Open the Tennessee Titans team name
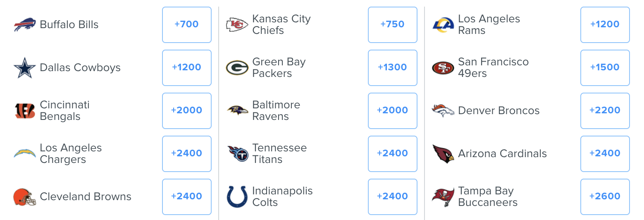 [279, 154]
